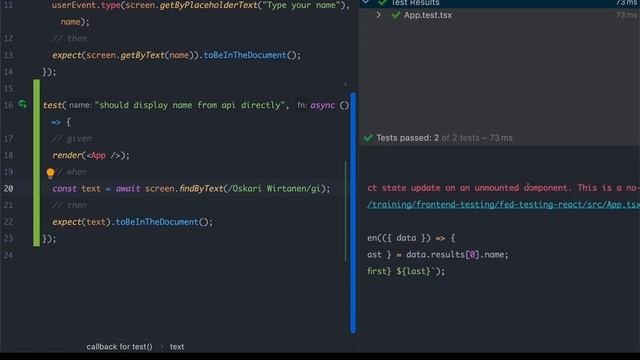The width and height of the screenshot is (640, 360).
Task: Click the 'getByText' call on line 13
Action: coord(142,55)
